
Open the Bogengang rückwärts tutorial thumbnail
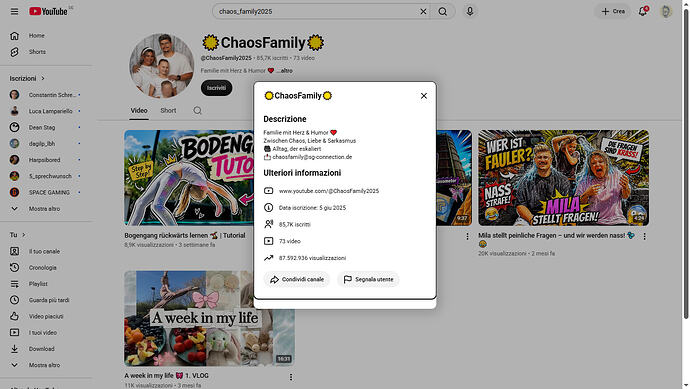(189, 178)
